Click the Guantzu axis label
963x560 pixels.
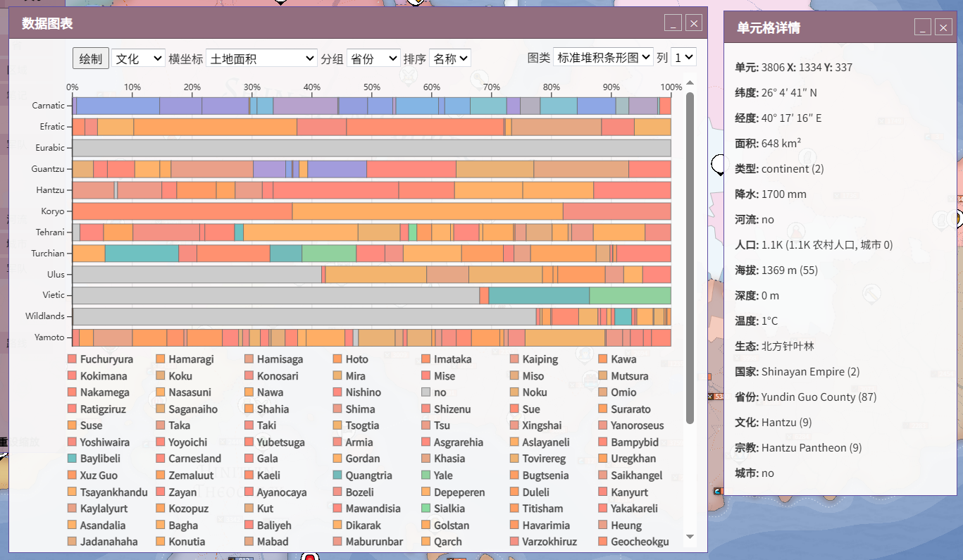[x=48, y=169]
